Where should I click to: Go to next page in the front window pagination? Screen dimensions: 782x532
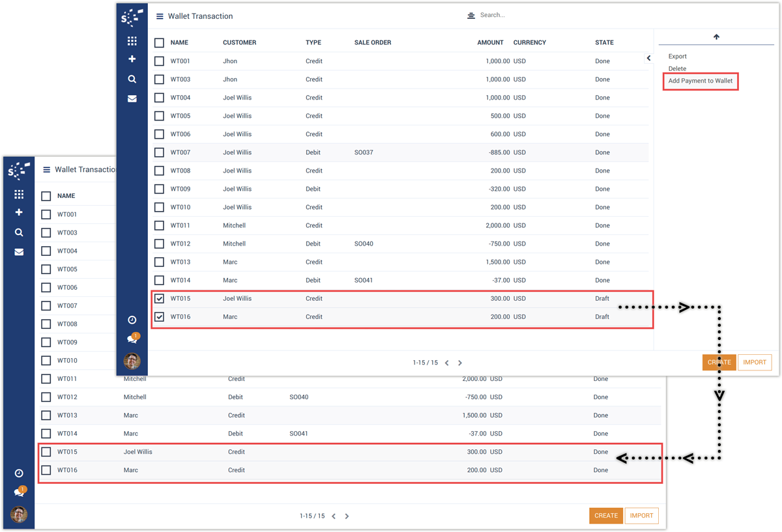pos(460,363)
